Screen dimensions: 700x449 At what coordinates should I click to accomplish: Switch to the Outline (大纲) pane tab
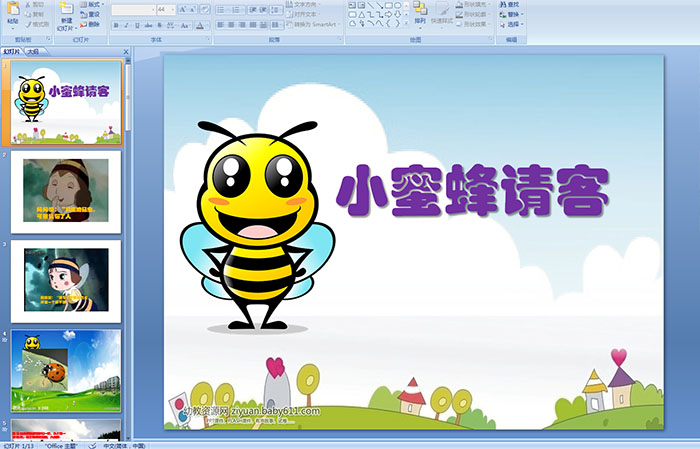(x=34, y=52)
